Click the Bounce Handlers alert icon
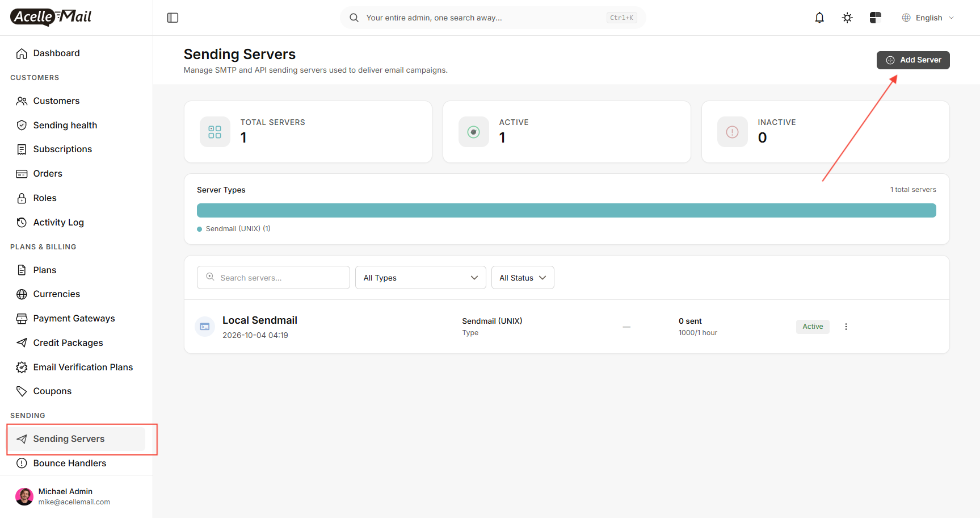This screenshot has height=518, width=980. (x=22, y=463)
